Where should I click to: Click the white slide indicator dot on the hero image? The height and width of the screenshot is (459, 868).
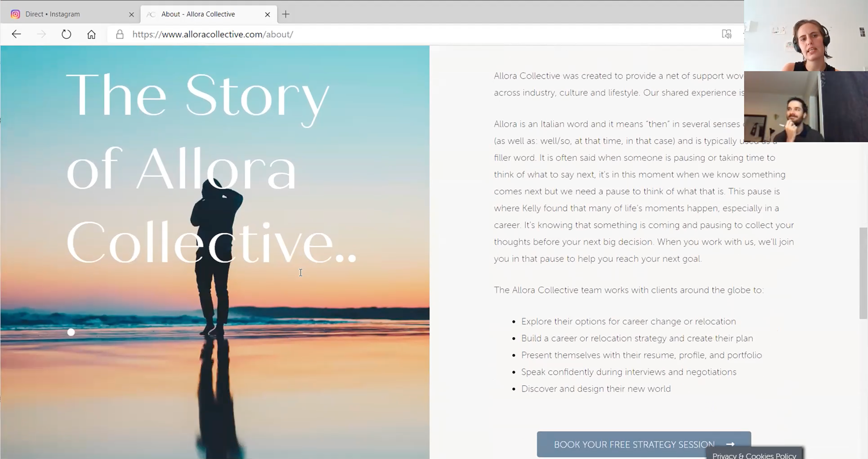(x=71, y=333)
